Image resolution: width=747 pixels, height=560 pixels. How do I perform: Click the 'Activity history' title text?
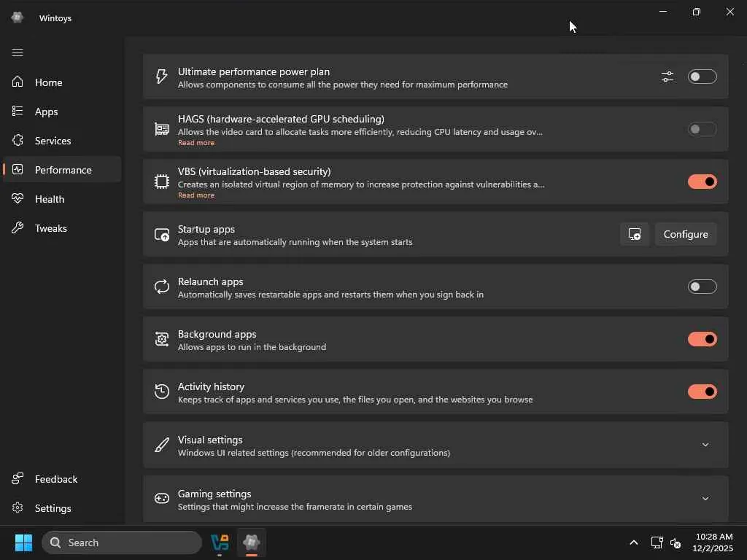tap(211, 386)
